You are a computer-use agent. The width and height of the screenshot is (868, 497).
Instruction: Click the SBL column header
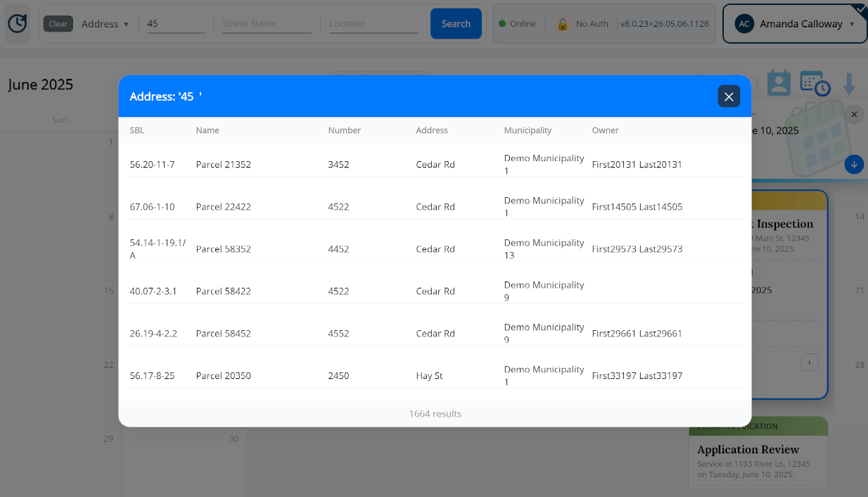pos(137,130)
